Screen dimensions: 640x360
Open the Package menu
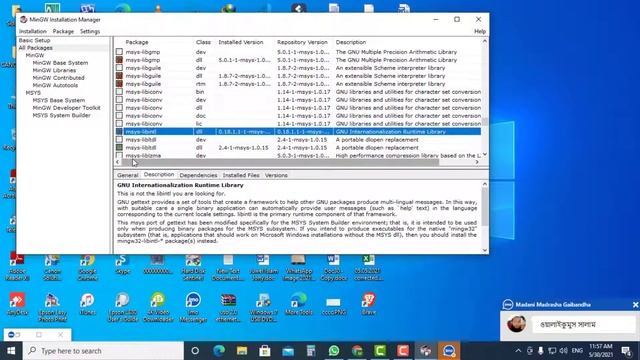[x=63, y=31]
